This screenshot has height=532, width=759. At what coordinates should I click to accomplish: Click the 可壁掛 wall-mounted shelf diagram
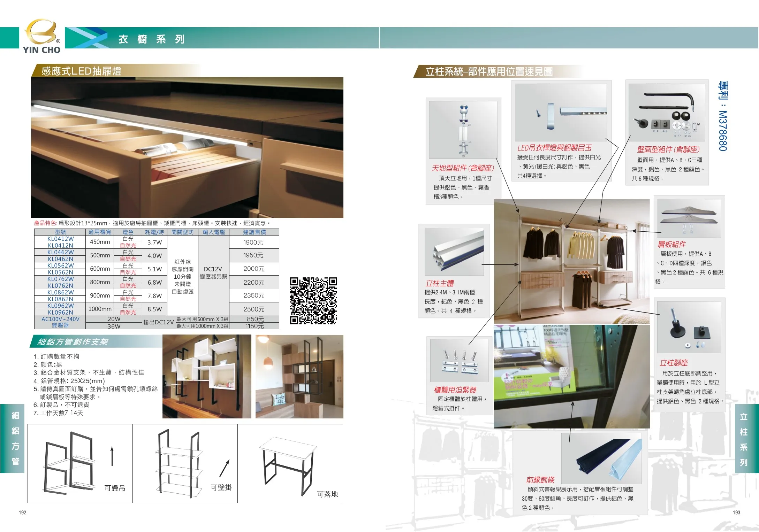185,463
